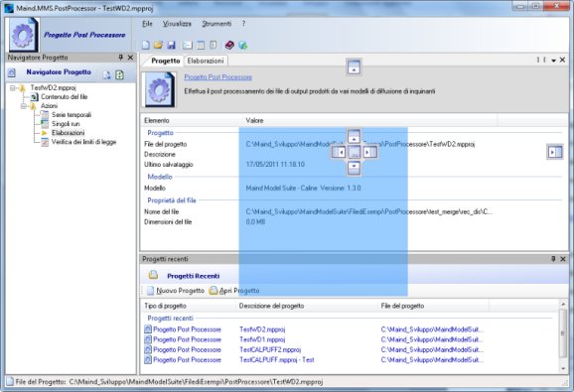Screen dimensions: 574x392
Task: Click the New file toolbar icon
Action: (146, 45)
